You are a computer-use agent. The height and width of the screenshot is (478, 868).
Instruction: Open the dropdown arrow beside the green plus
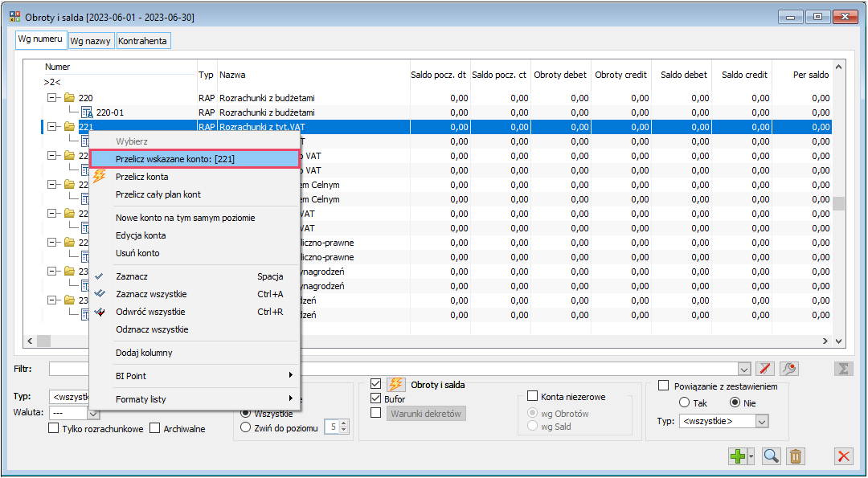click(x=751, y=456)
